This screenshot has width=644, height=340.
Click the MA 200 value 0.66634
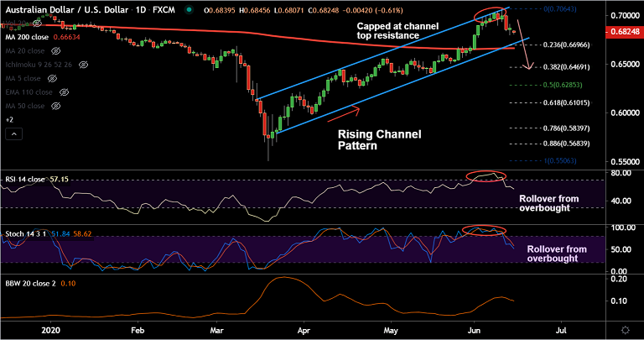[66, 37]
